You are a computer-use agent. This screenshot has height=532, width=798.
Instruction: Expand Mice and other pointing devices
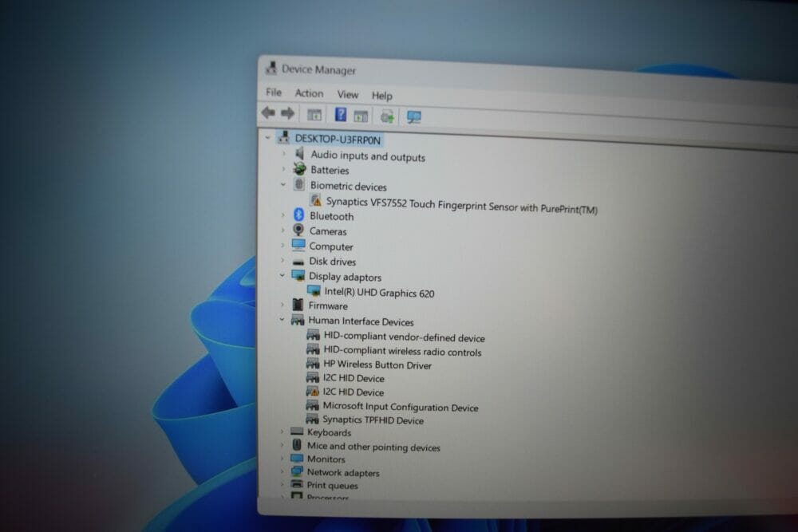tap(282, 445)
